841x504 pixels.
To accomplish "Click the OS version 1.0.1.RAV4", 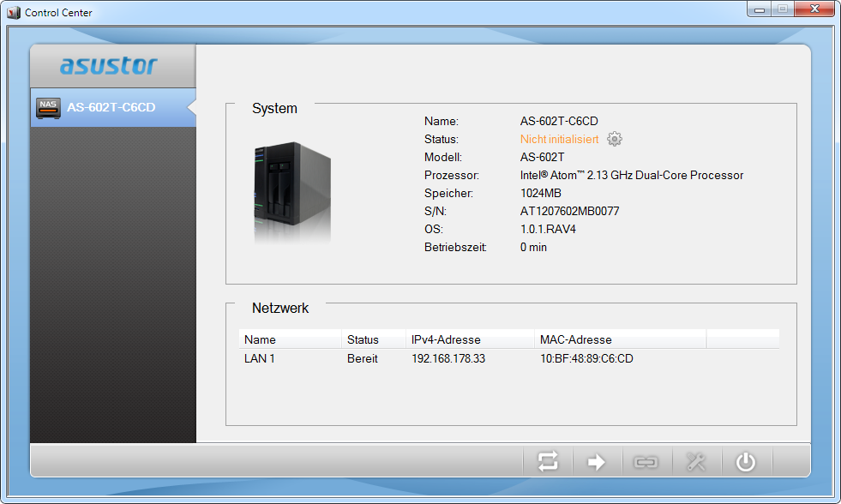I will coord(548,230).
